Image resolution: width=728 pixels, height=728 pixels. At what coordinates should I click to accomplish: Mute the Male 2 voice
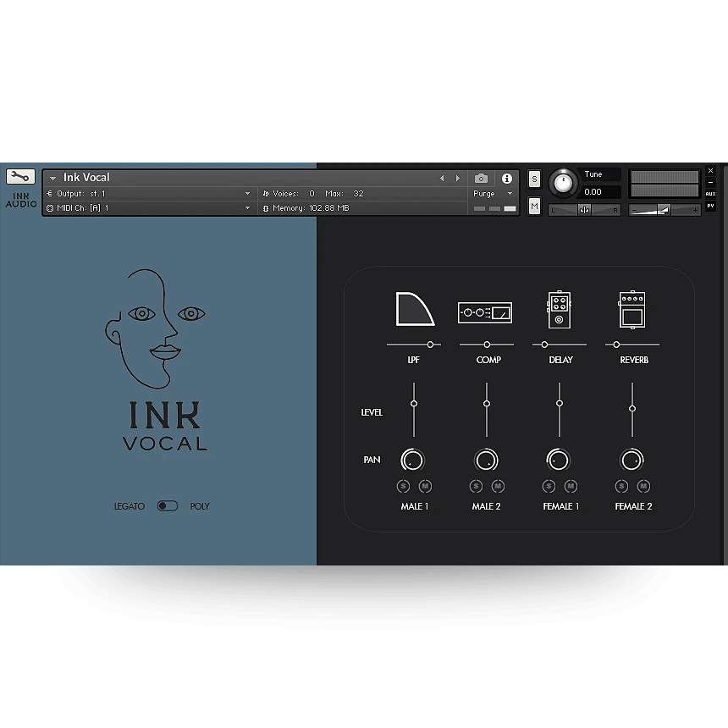pyautogui.click(x=499, y=486)
